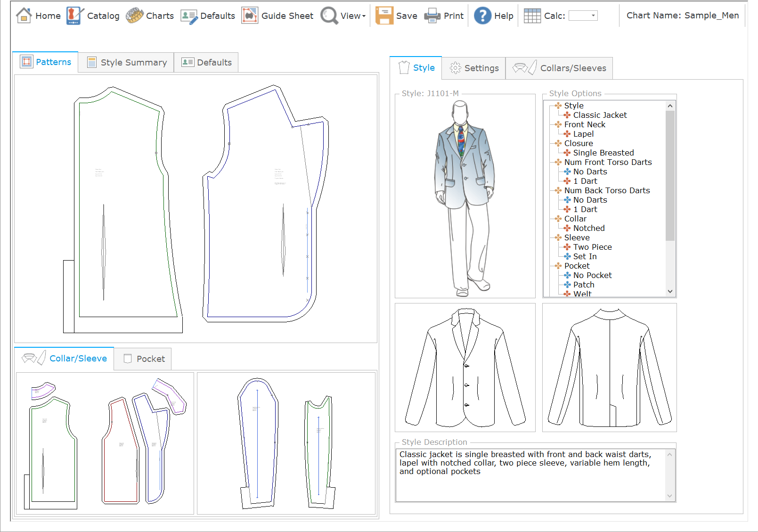758x532 pixels.
Task: Click the Print printer icon
Action: click(432, 16)
